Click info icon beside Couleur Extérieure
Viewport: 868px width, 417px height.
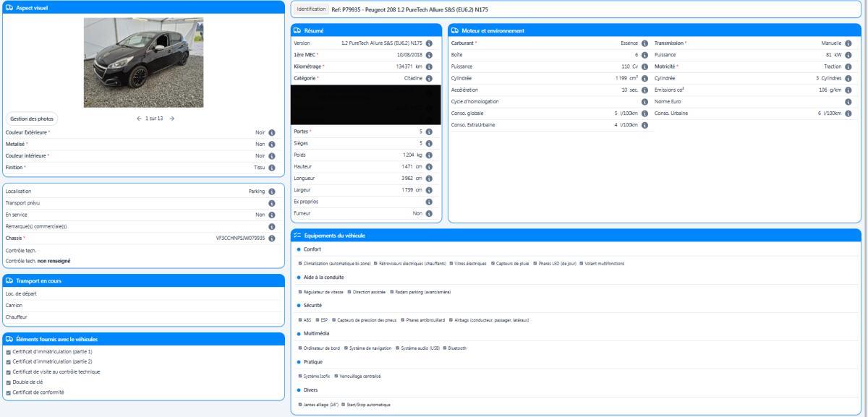(x=272, y=133)
